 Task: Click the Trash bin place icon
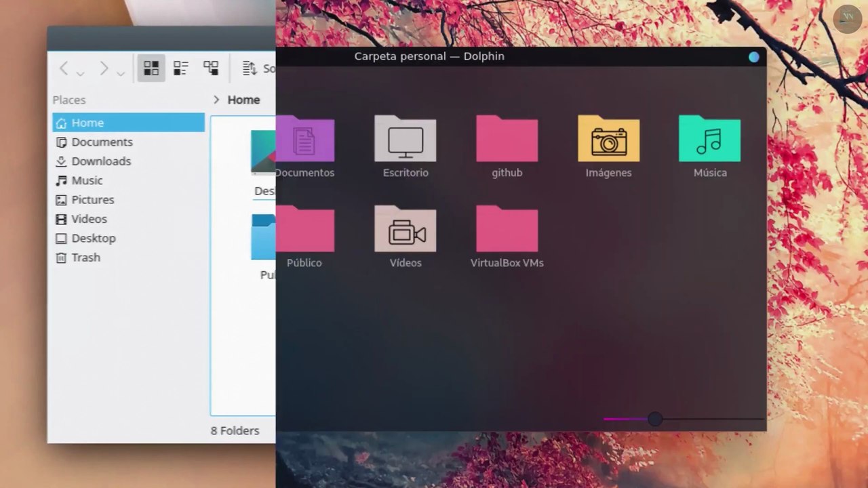point(61,258)
